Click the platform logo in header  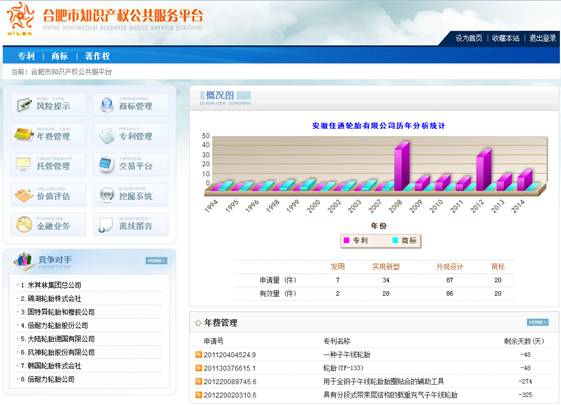coord(20,18)
